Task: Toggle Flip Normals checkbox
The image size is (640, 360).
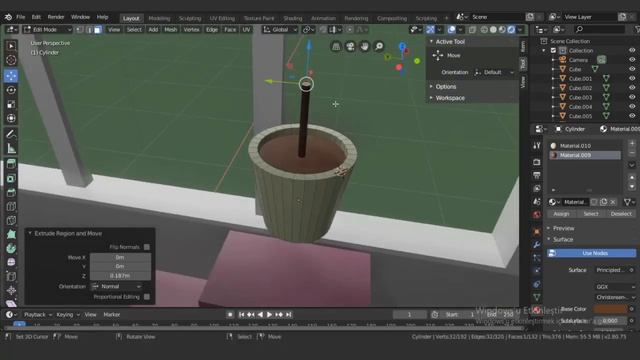Action: coord(147,247)
